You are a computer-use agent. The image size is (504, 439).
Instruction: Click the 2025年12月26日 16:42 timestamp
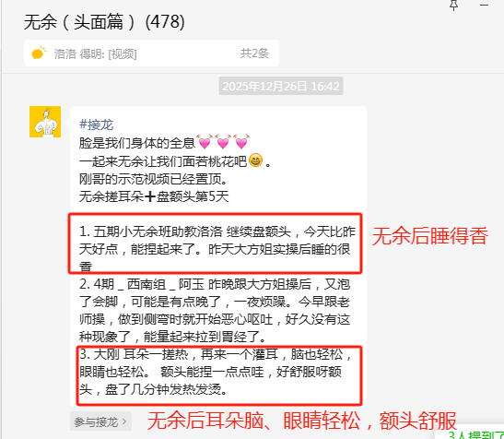click(x=281, y=86)
